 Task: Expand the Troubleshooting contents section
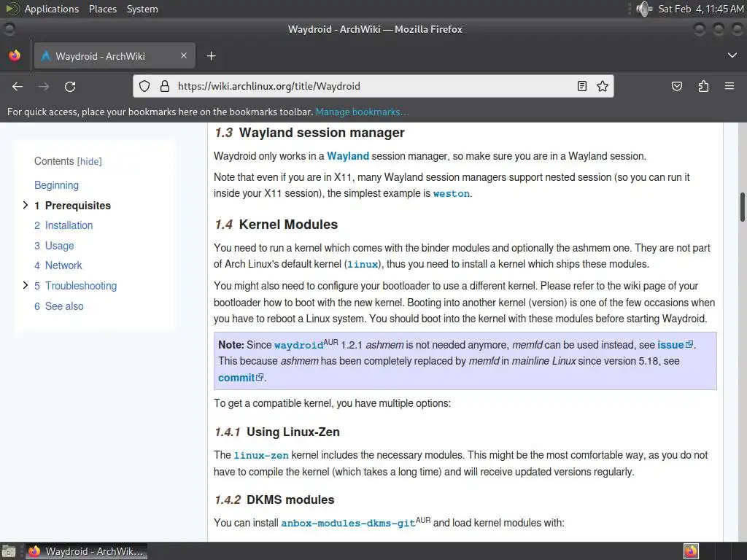coord(26,285)
